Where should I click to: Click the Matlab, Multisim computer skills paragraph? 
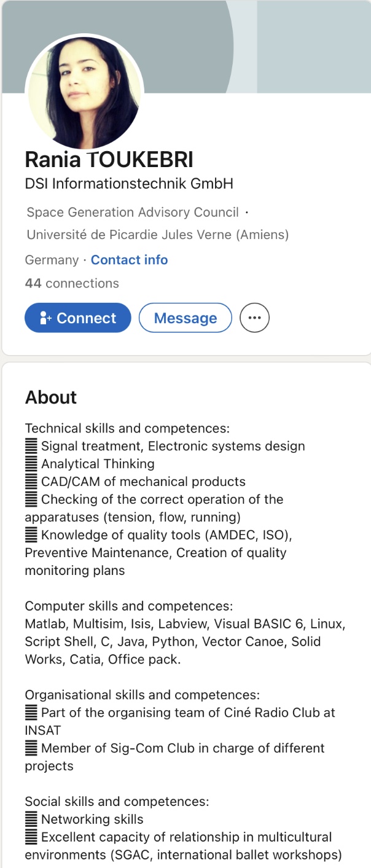[185, 642]
